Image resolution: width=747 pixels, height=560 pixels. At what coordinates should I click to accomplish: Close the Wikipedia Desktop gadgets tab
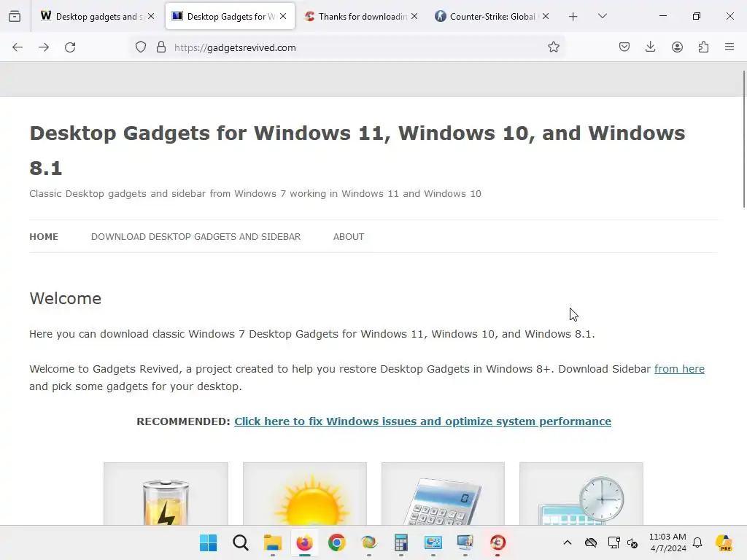151,16
